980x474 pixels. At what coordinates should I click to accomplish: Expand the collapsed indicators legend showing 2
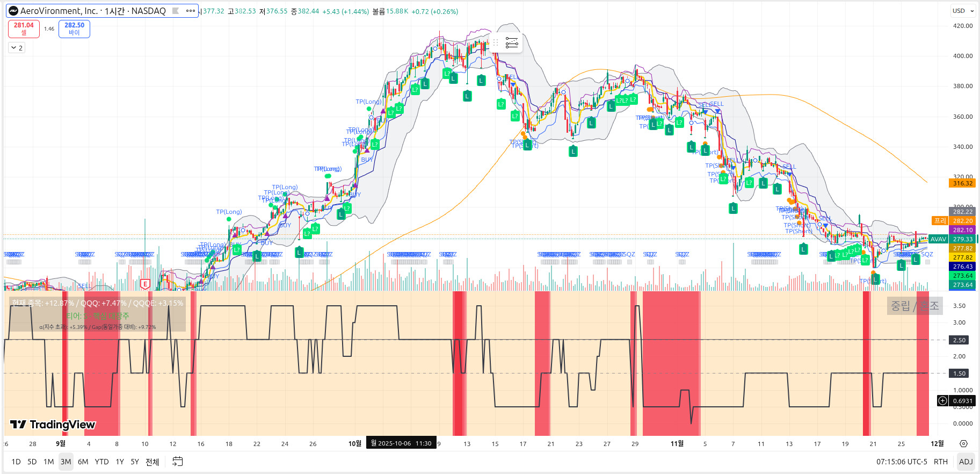[x=17, y=48]
